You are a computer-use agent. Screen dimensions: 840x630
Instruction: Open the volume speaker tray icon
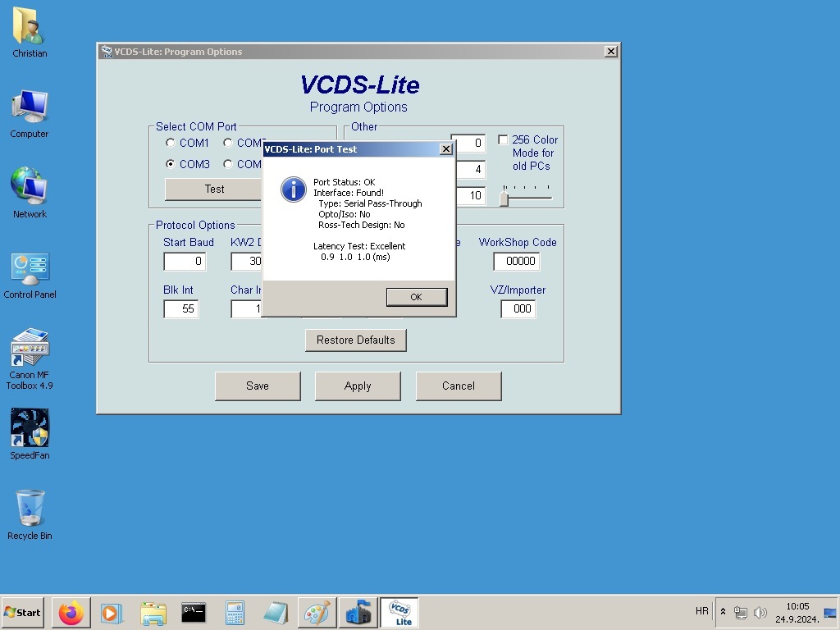tap(760, 612)
